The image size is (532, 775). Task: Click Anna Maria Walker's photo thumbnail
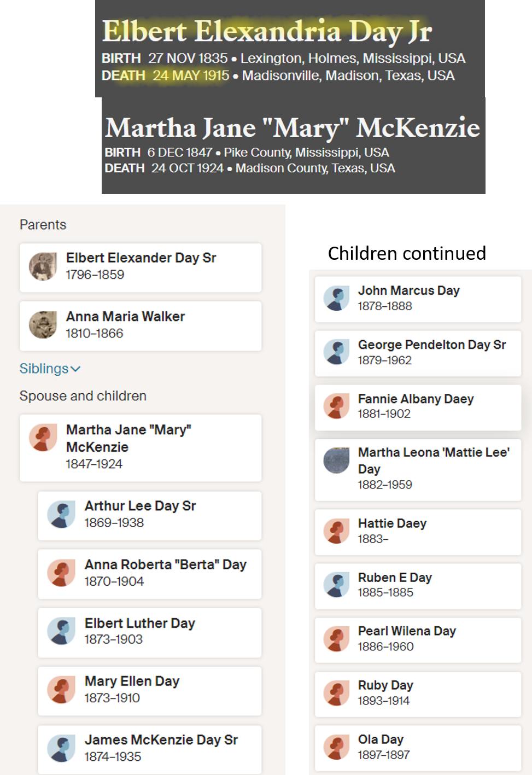tap(43, 325)
